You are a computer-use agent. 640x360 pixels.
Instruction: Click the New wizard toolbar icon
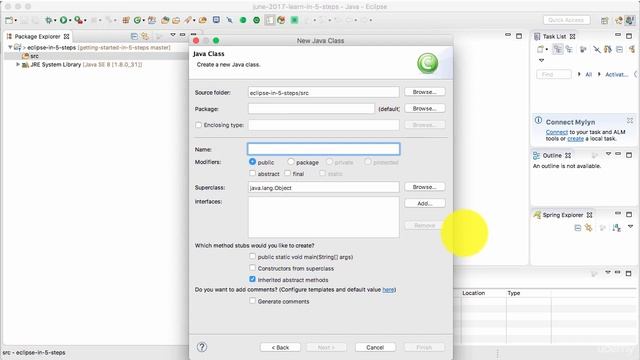[x=9, y=20]
